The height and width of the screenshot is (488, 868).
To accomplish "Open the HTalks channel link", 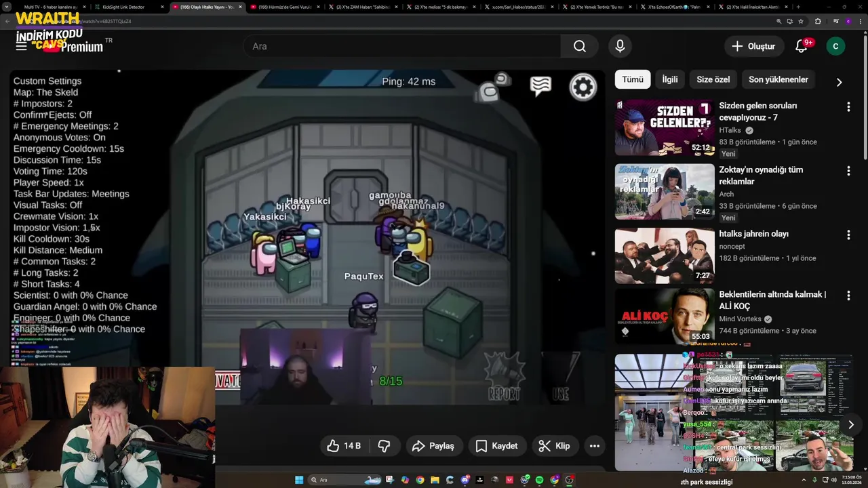I will (730, 130).
